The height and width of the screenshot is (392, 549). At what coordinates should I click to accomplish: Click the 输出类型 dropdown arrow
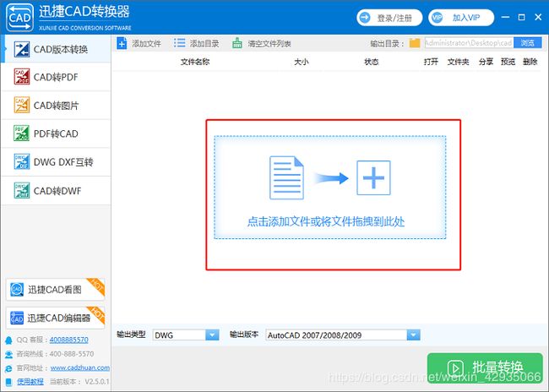(x=212, y=335)
